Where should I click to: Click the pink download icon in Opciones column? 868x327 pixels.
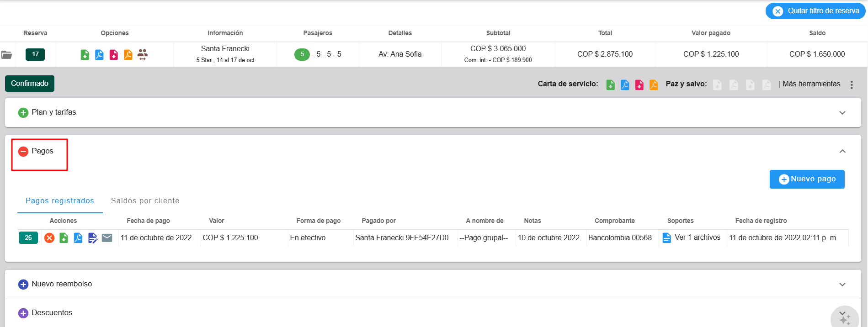coord(114,55)
